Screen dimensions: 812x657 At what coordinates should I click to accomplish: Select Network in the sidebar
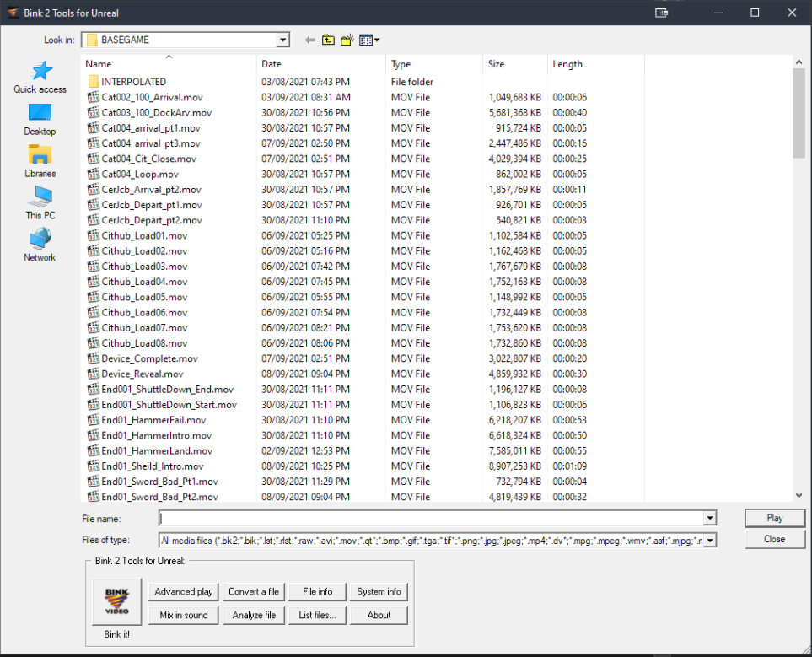[40, 245]
